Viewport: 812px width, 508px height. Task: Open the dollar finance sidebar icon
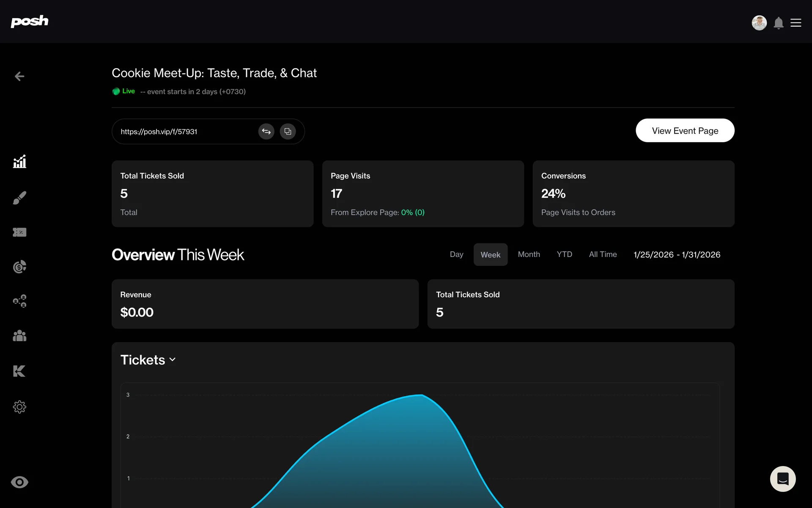tap(19, 267)
